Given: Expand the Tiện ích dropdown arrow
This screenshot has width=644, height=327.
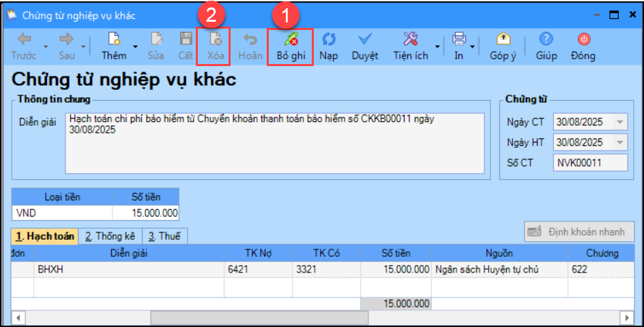Looking at the screenshot, I should [437, 46].
